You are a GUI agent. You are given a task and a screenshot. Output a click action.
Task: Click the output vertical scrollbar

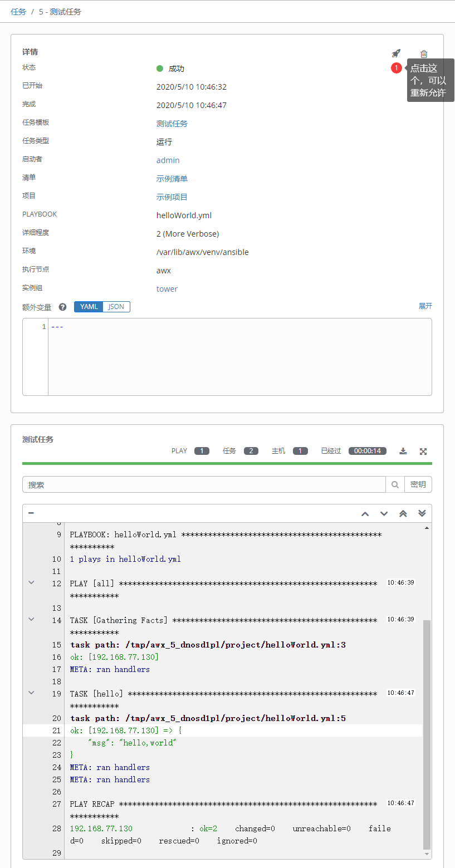(427, 724)
